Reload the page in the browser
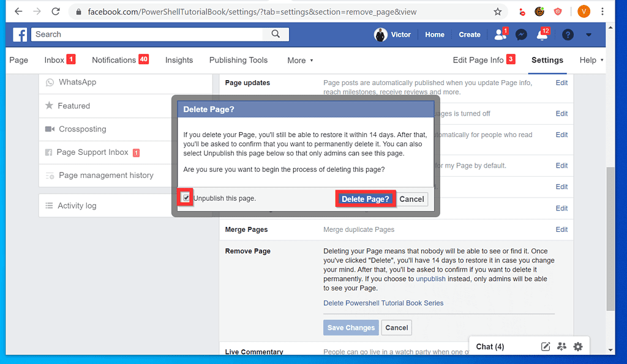The image size is (627, 364). [x=56, y=11]
